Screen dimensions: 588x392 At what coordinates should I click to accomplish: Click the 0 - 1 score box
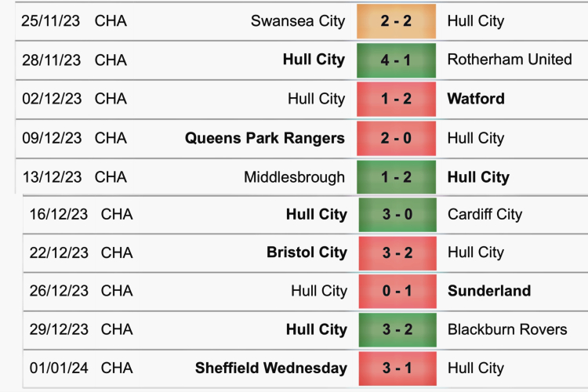pyautogui.click(x=397, y=291)
